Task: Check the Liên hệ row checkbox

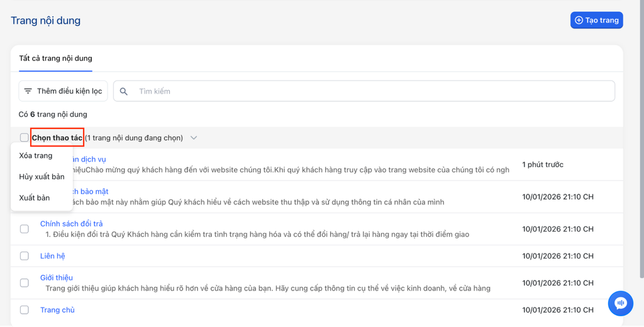Action: [24, 256]
